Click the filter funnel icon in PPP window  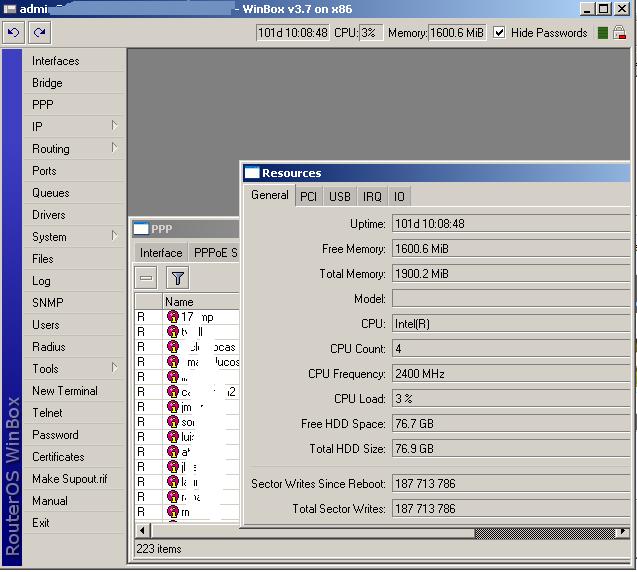(178, 278)
